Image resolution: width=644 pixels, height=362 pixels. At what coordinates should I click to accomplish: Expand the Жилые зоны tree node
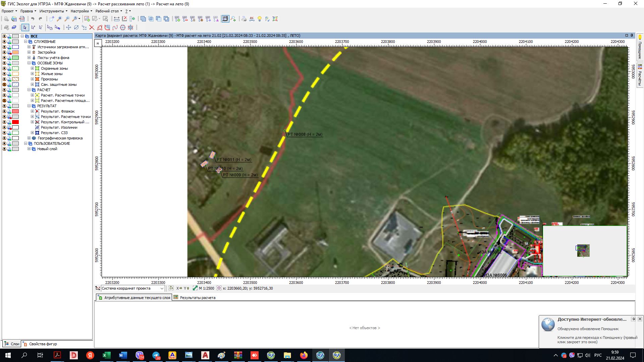point(33,74)
